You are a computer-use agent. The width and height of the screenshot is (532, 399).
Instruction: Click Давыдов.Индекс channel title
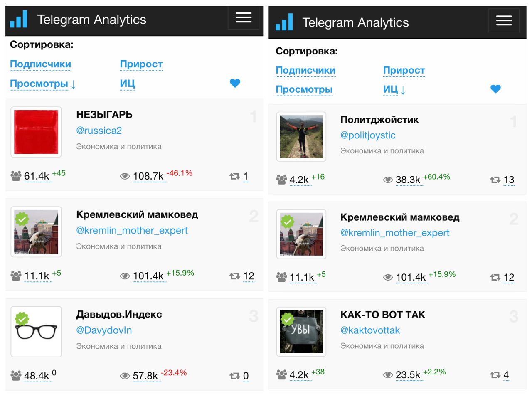(x=119, y=315)
